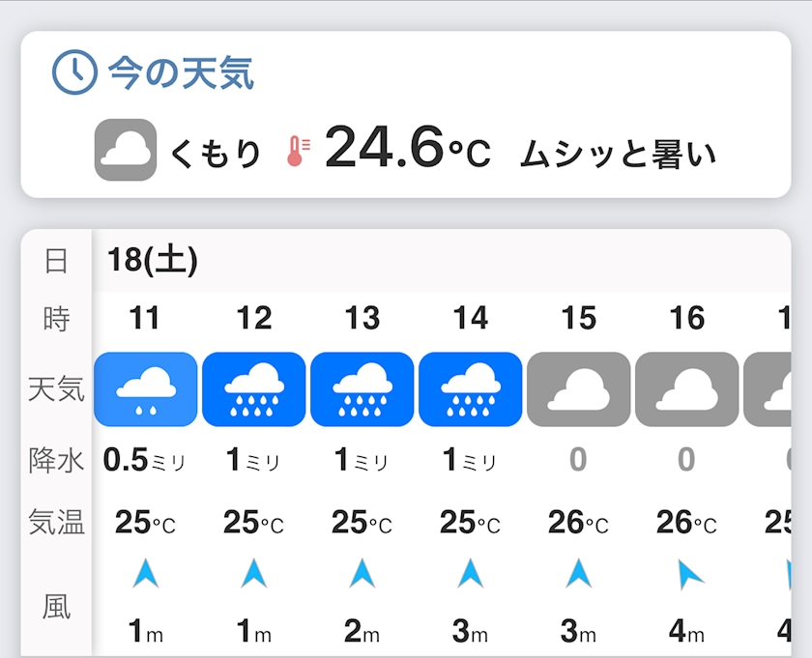Select the light rain icon at 11時
Image resolution: width=812 pixels, height=658 pixels.
pos(145,389)
